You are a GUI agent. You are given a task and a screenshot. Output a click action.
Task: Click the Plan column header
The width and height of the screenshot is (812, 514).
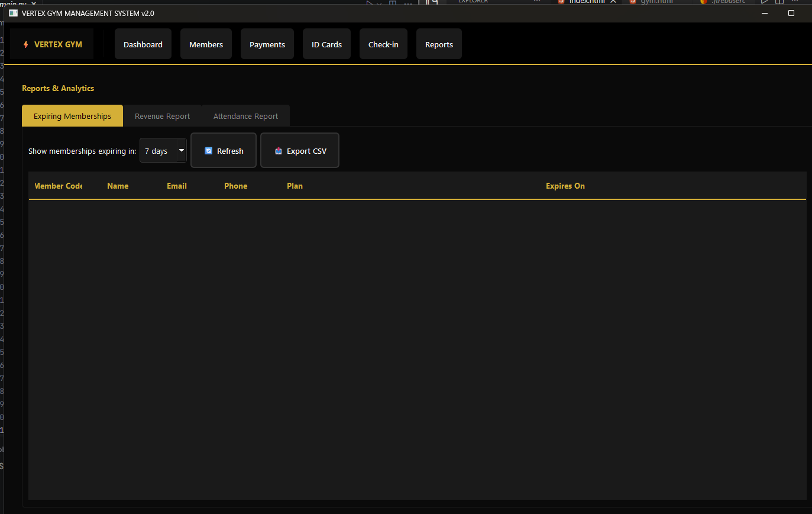295,186
